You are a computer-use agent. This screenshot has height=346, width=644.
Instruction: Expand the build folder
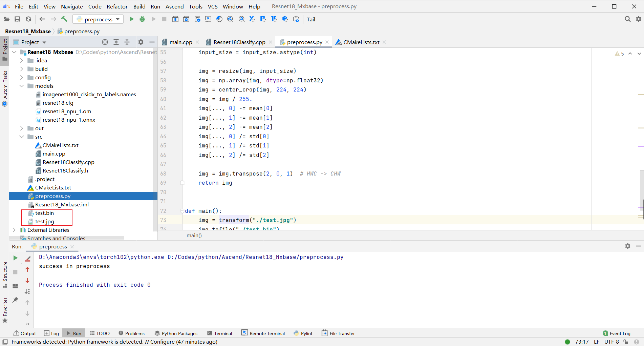tap(22, 69)
